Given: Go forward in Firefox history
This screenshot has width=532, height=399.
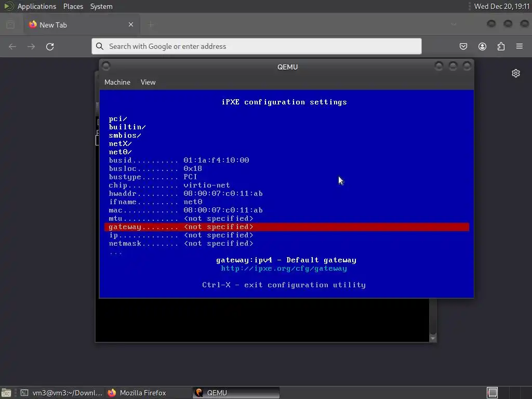Looking at the screenshot, I should tap(31, 46).
